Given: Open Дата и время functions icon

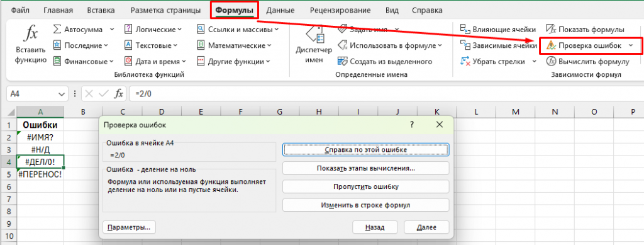Looking at the screenshot, I should 128,61.
